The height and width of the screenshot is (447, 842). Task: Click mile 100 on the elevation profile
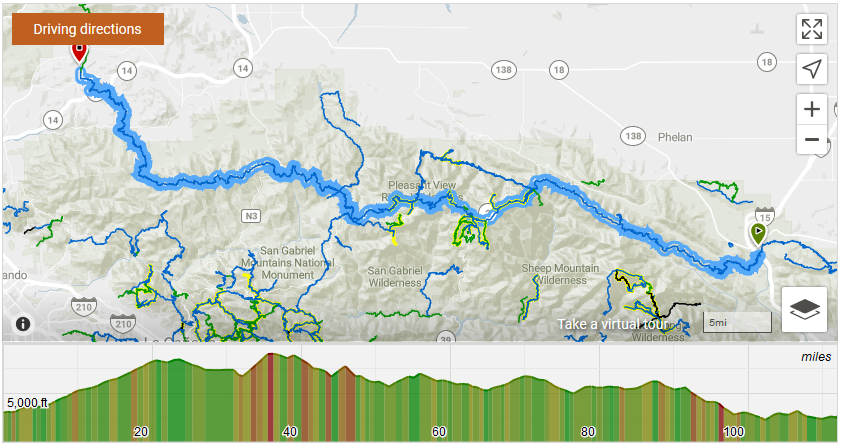(x=734, y=431)
